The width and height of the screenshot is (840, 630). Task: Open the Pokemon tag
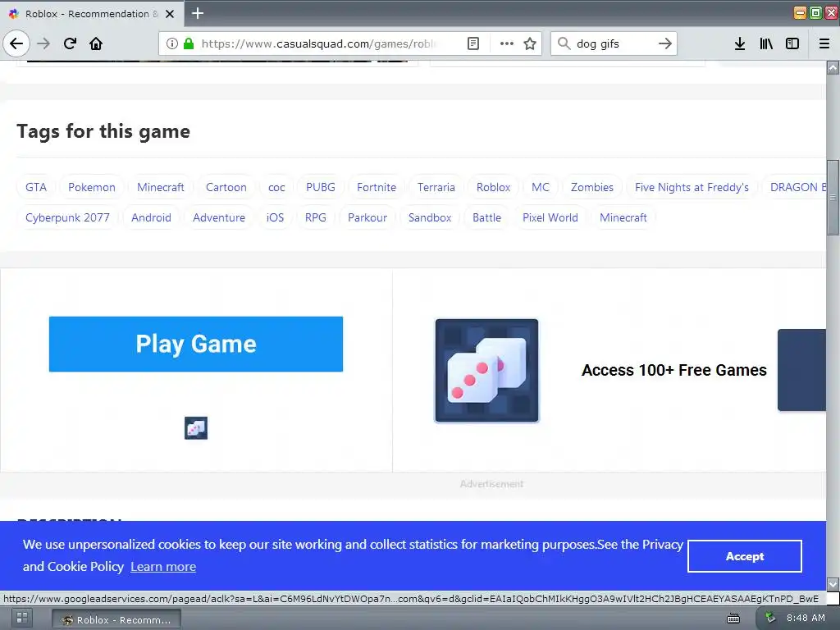point(92,188)
